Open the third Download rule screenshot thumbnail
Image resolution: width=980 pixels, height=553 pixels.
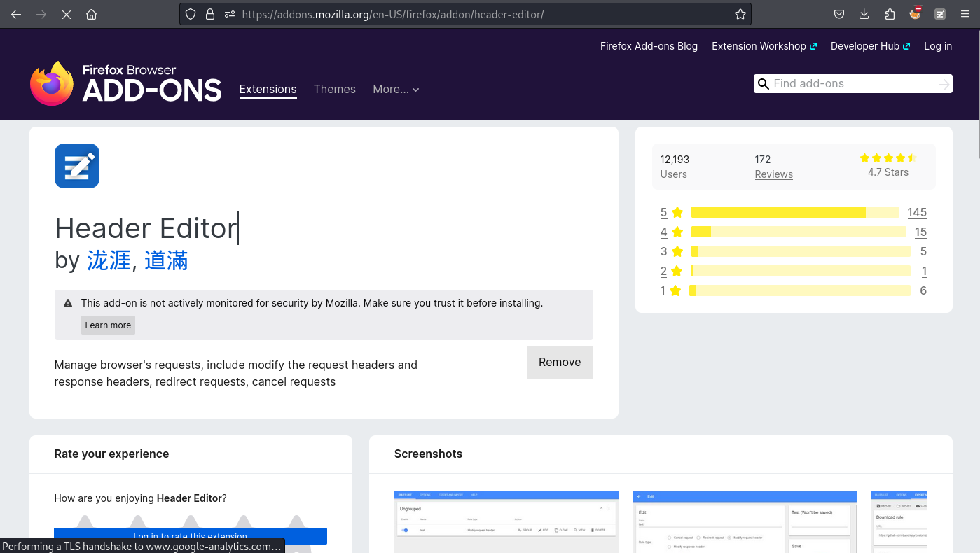pos(899,521)
